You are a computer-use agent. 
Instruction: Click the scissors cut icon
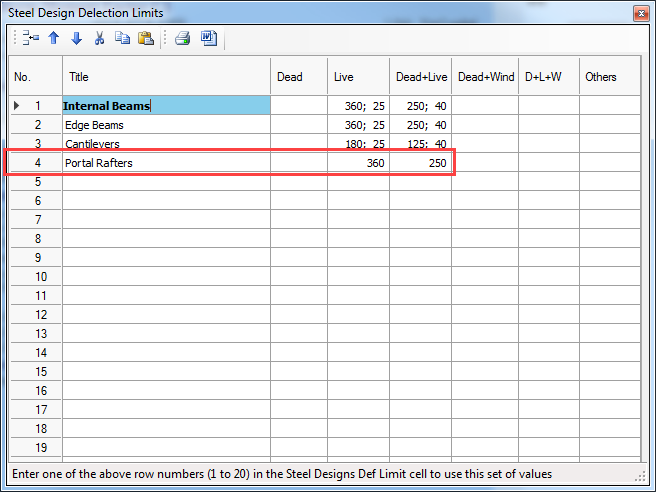(99, 39)
